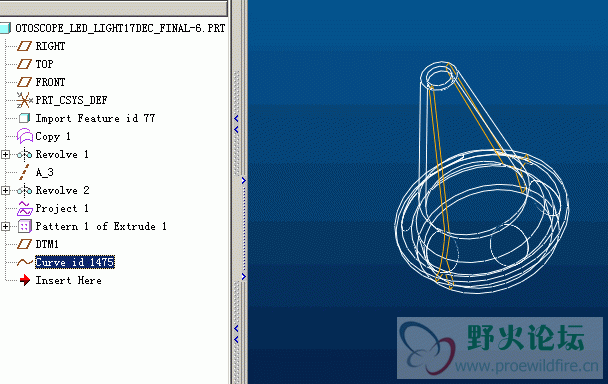
Task: Click the Project 1 curve icon
Action: (x=24, y=208)
